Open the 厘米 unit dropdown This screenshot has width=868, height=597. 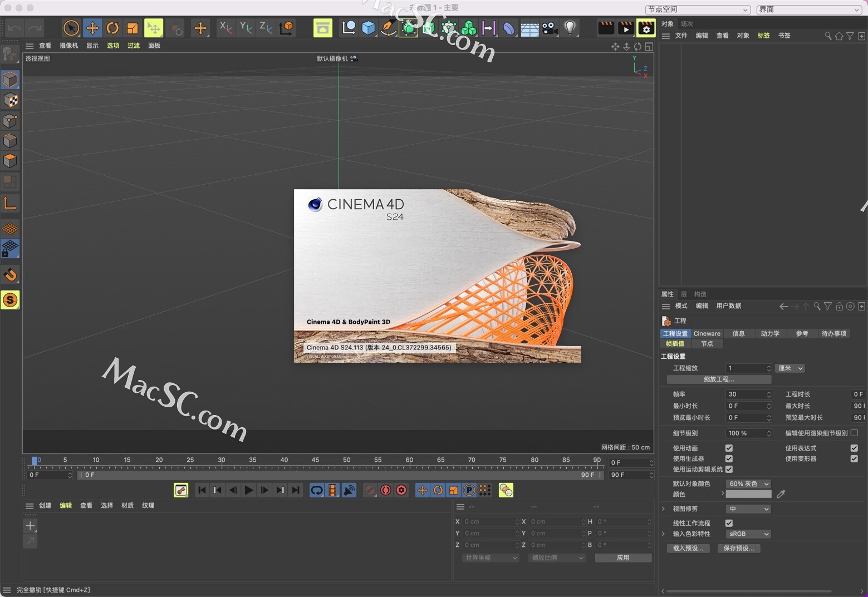pos(790,368)
